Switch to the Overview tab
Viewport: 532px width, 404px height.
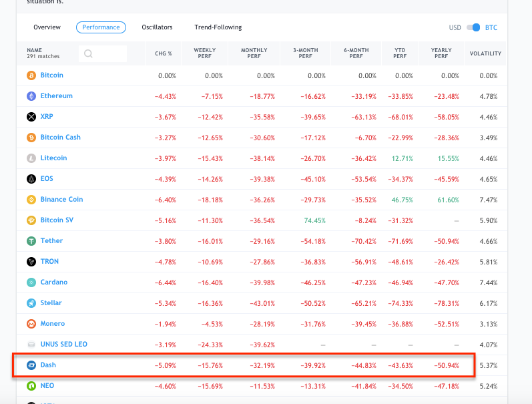coord(47,27)
